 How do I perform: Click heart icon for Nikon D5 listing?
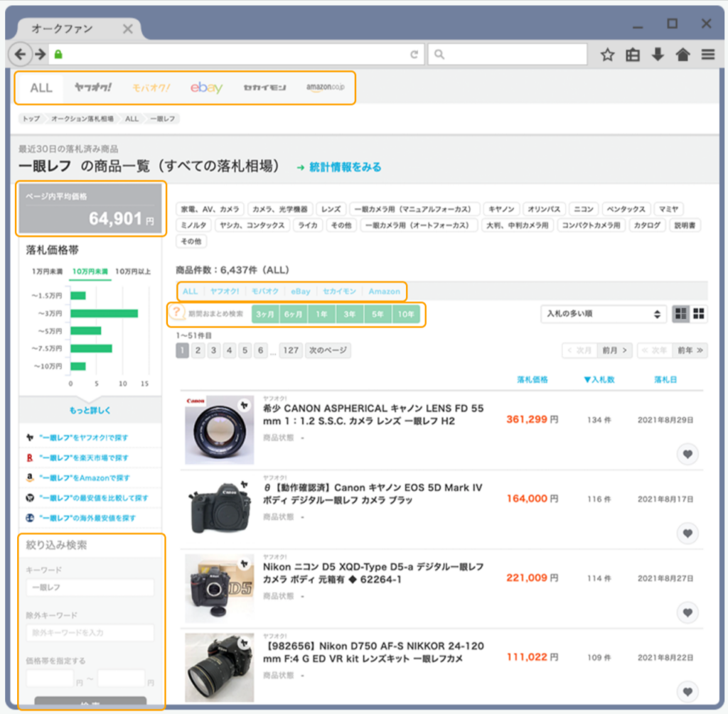pos(687,612)
